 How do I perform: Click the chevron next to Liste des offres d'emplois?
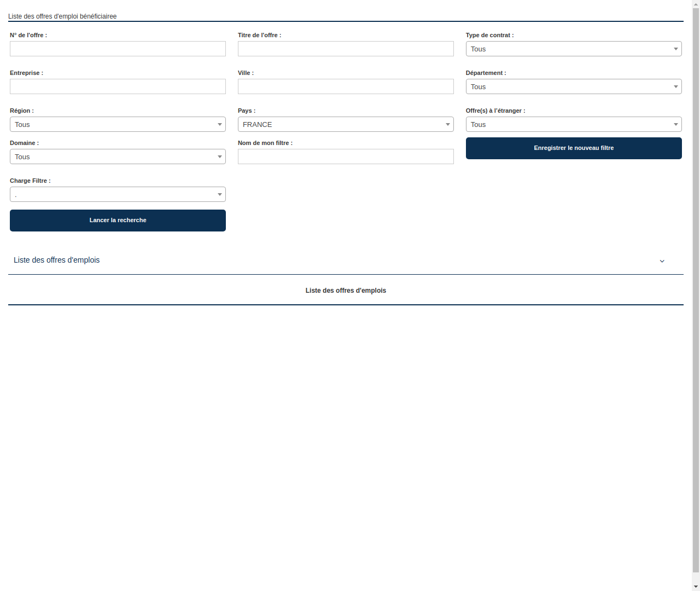[x=662, y=261]
